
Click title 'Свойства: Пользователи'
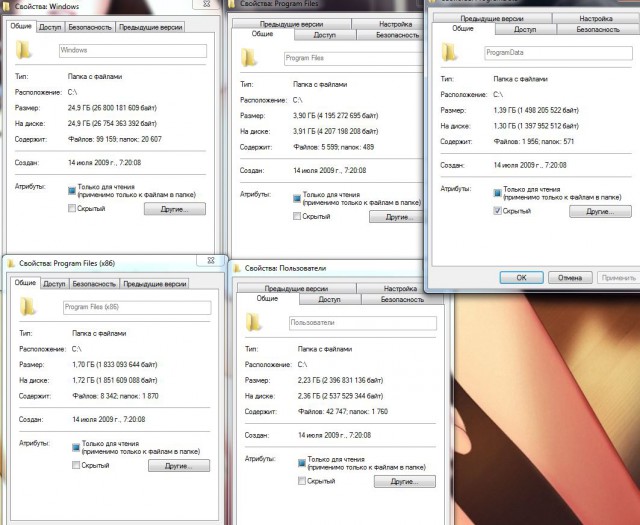click(x=285, y=268)
